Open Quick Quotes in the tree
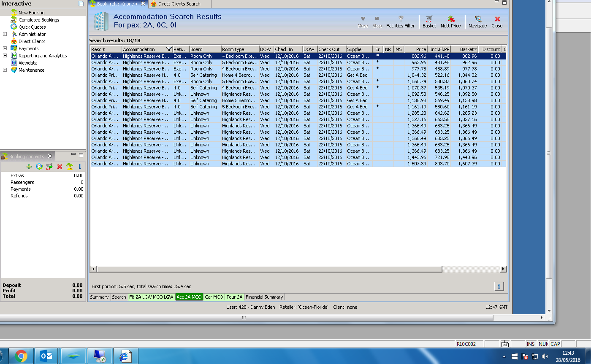 coord(32,27)
